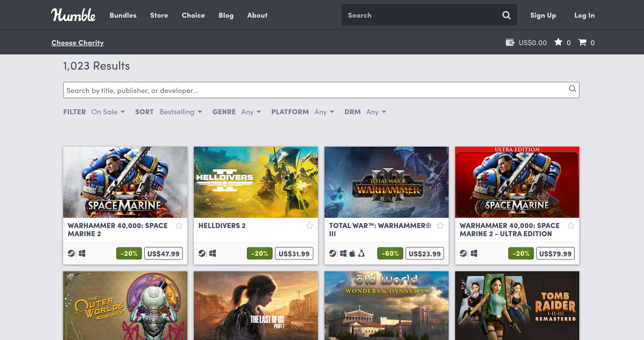Focus the top navigation Search field
644x340 pixels.
click(422, 15)
